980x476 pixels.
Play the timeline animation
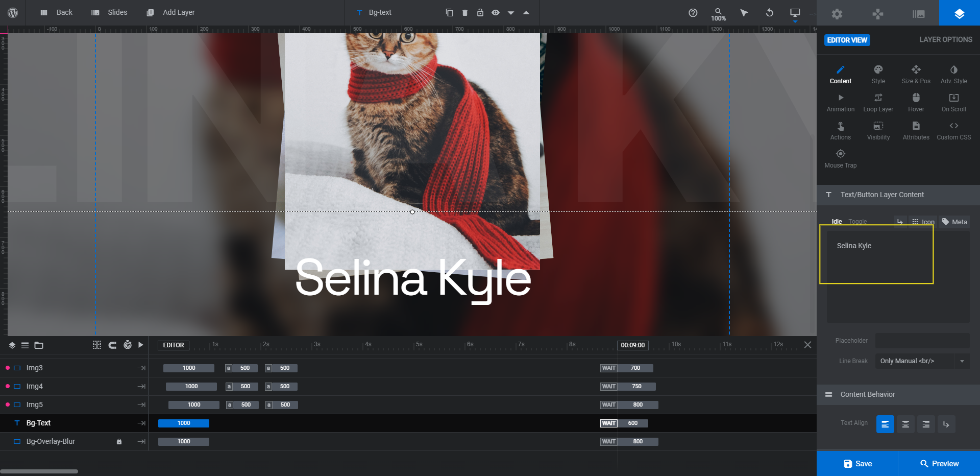tap(141, 345)
